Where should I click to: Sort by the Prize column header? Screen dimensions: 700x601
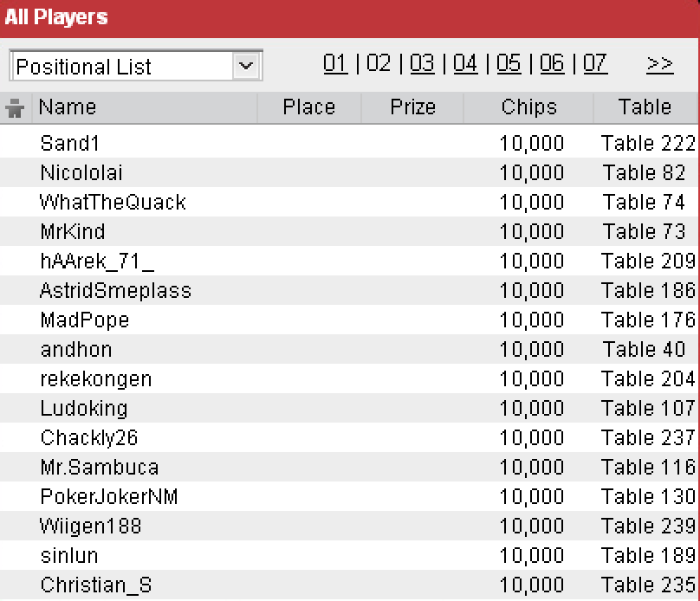[x=412, y=108]
